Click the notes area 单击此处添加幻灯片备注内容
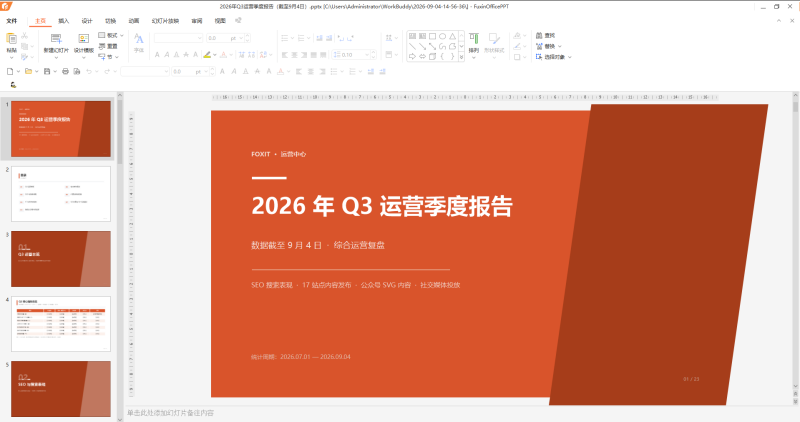The width and height of the screenshot is (800, 422). coord(170,413)
